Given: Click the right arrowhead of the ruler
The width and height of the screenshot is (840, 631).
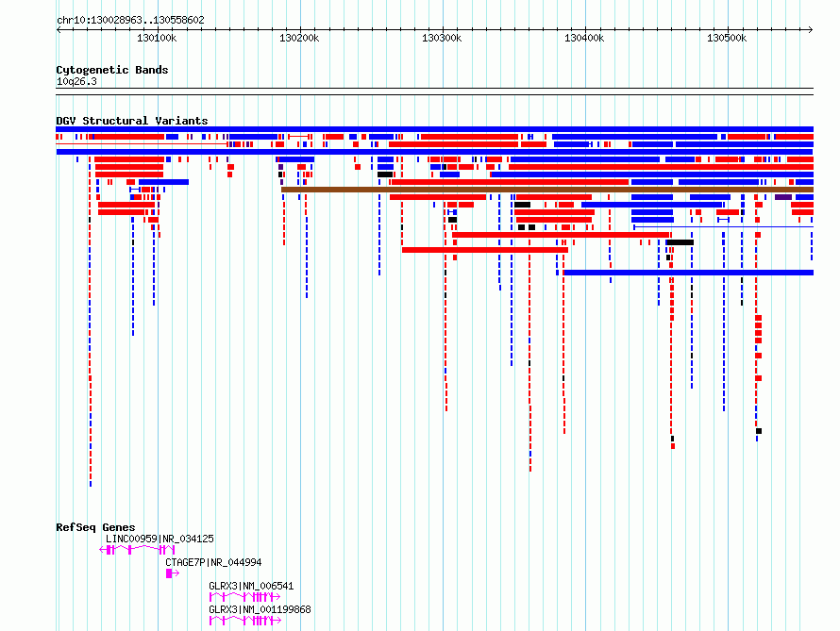Looking at the screenshot, I should (811, 29).
